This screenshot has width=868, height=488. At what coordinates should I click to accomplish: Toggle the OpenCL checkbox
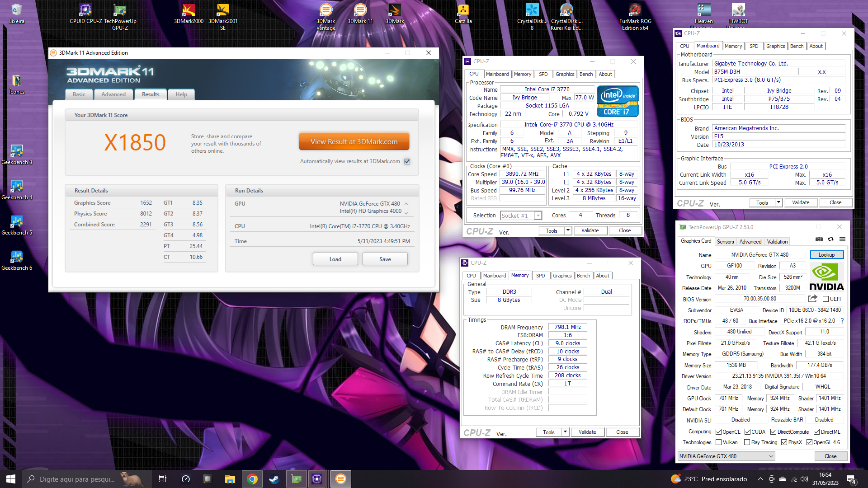718,432
